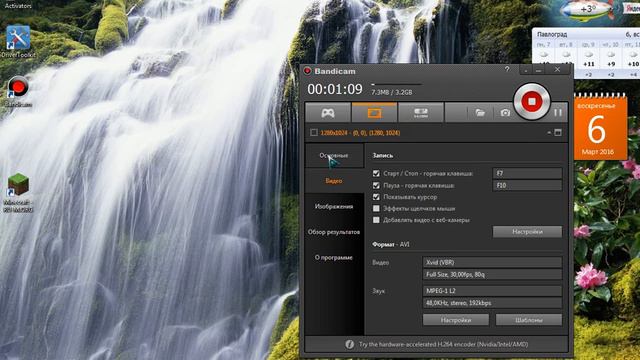Click the F7 hotkey field
Image resolution: width=640 pixels, height=360 pixels.
point(527,173)
